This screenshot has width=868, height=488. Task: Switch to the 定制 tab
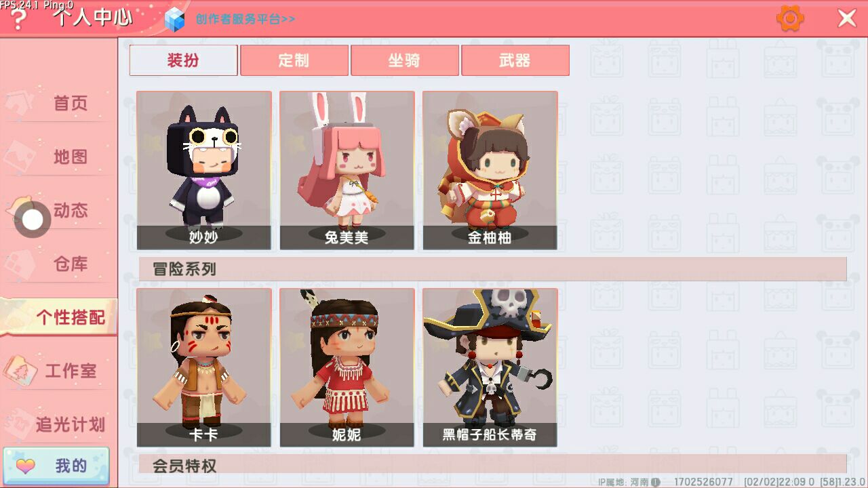294,60
